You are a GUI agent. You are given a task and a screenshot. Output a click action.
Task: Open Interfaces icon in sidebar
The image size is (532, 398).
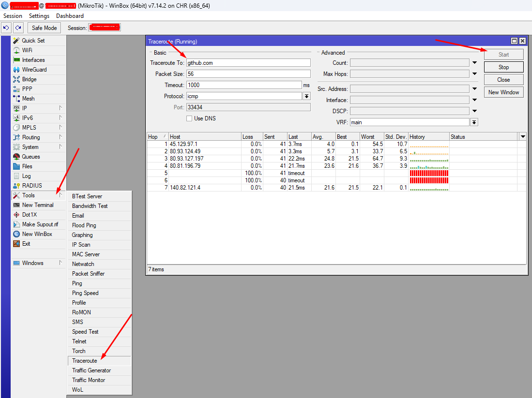coord(16,60)
